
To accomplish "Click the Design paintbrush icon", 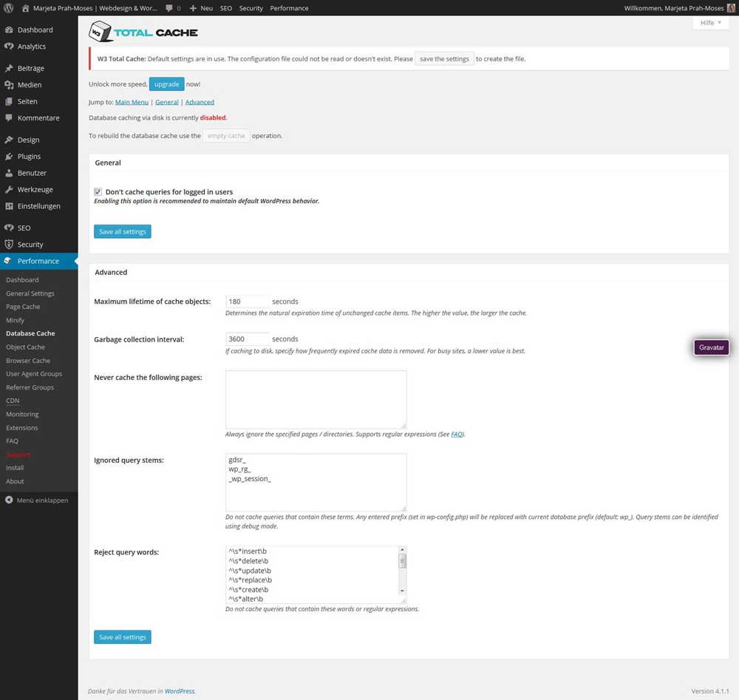I will pos(9,140).
